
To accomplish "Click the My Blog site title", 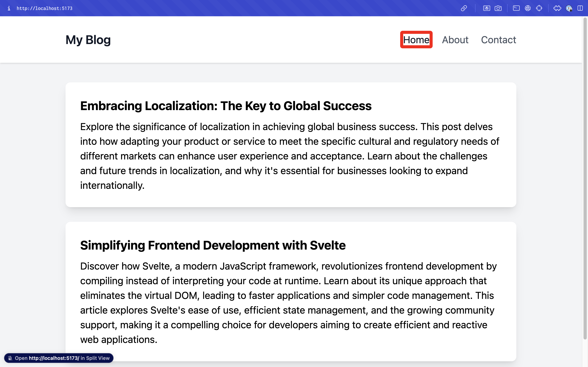I will [88, 40].
